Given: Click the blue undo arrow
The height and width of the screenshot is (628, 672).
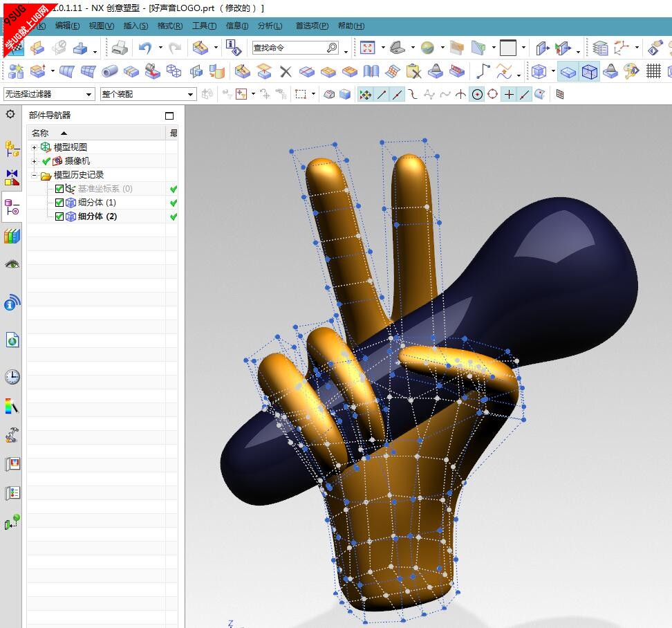Looking at the screenshot, I should pos(145,48).
